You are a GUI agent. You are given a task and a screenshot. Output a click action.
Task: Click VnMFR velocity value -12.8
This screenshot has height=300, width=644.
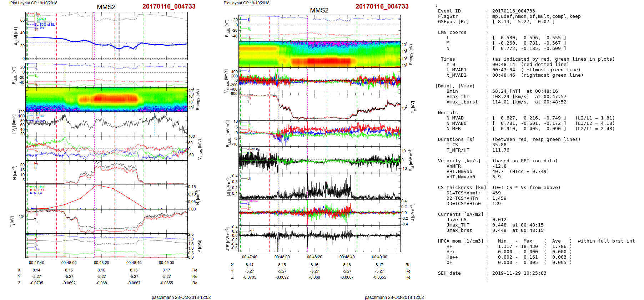tap(499, 166)
